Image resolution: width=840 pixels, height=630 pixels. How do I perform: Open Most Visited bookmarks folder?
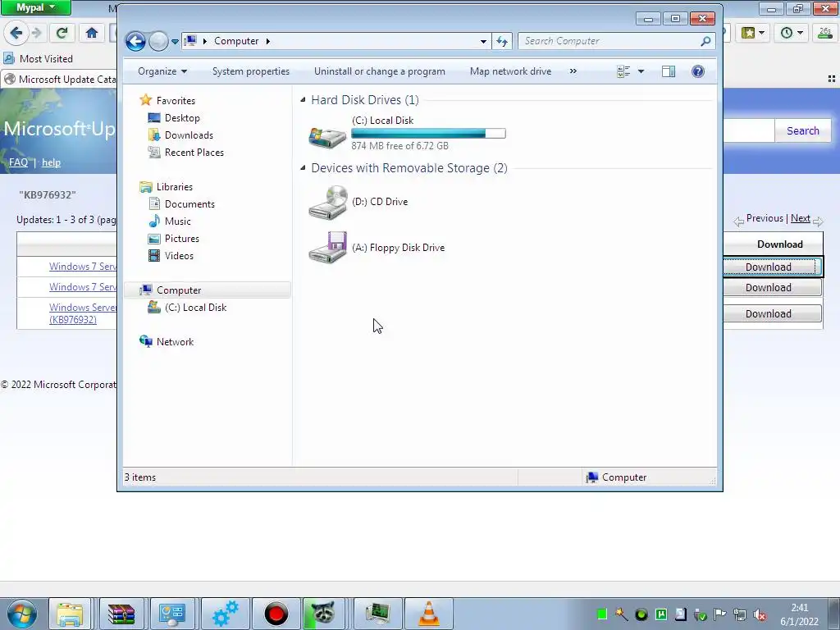point(38,58)
